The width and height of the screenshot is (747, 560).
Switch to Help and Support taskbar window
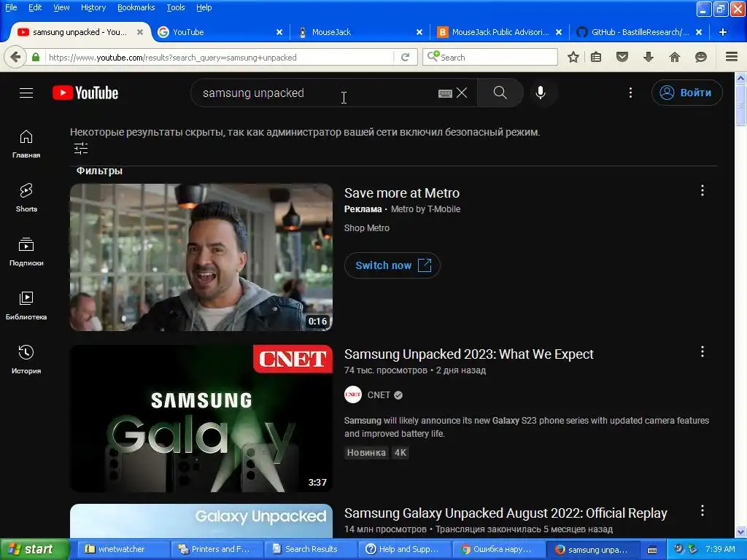pos(403,549)
